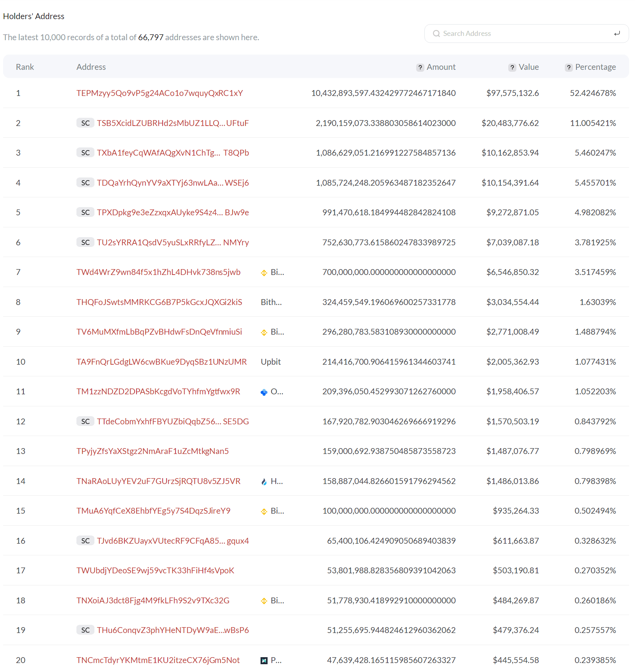The width and height of the screenshot is (635, 672).
Task: Click the value $20,483,776.62
Action: tap(510, 123)
